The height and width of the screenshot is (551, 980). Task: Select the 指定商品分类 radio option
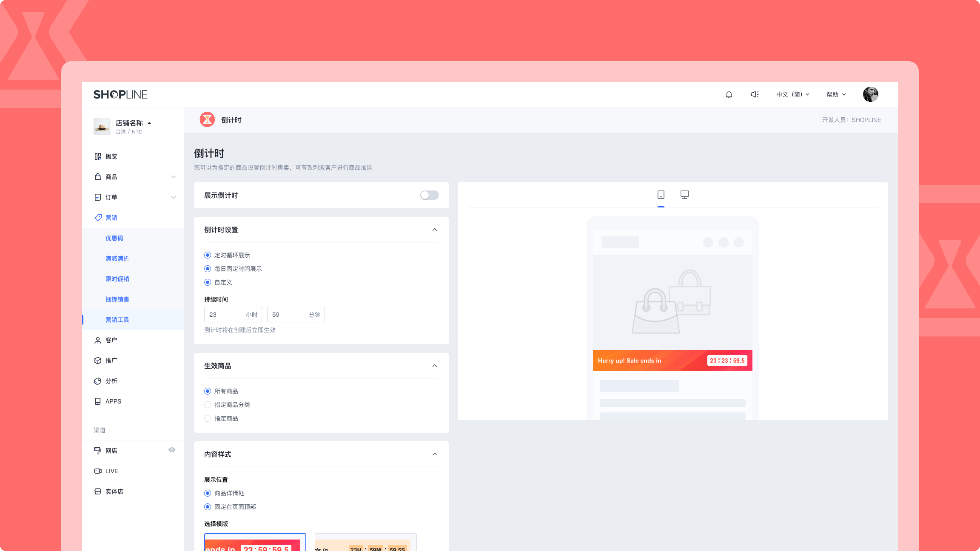point(208,405)
